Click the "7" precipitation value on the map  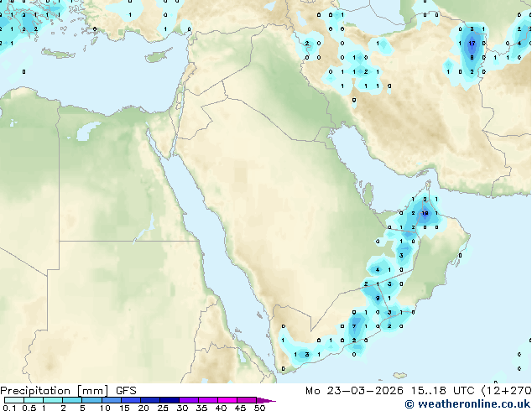pos(354,326)
